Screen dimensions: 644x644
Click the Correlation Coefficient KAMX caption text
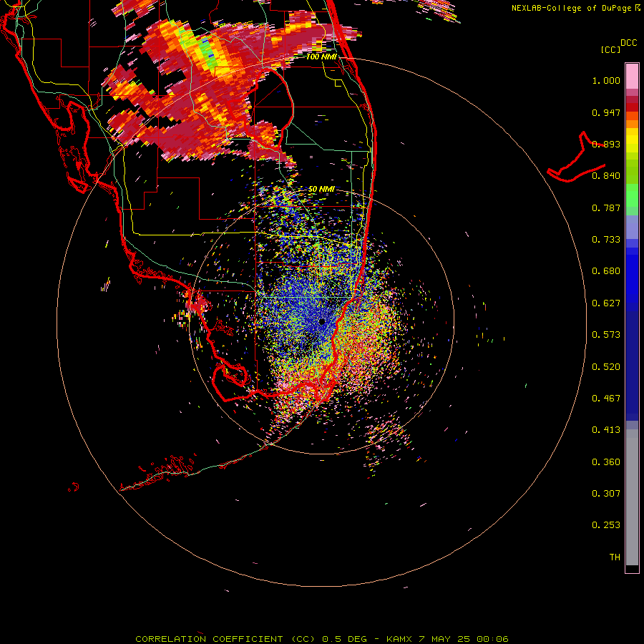click(x=322, y=639)
